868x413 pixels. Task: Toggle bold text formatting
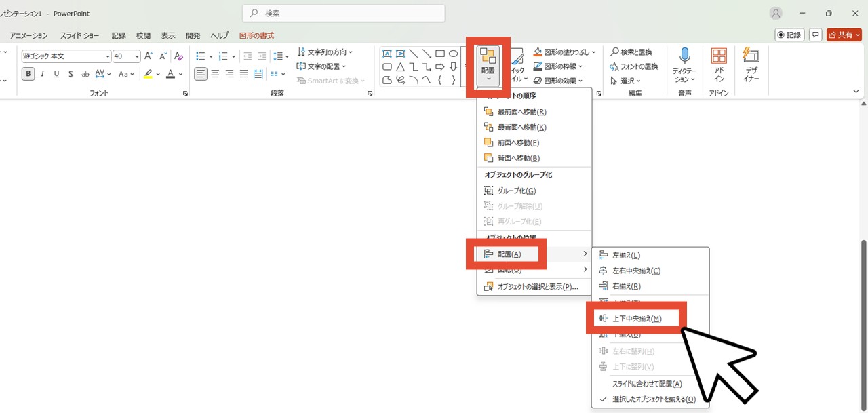point(28,74)
